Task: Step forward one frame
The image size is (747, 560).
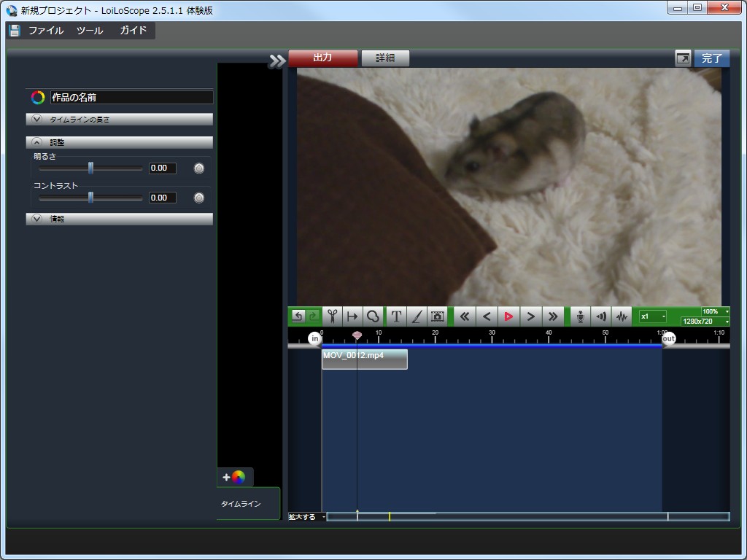Action: click(531, 316)
